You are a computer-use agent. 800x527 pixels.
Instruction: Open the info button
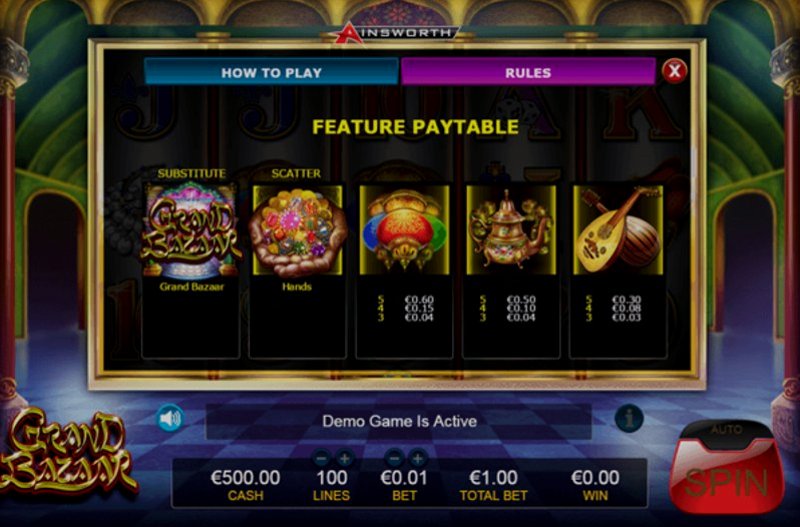pyautogui.click(x=629, y=419)
